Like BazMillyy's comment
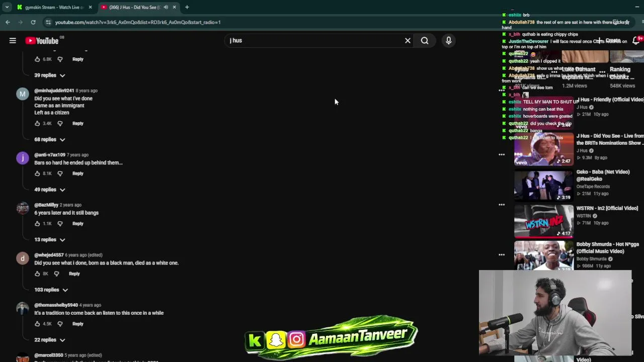The height and width of the screenshot is (362, 644). coord(37,224)
